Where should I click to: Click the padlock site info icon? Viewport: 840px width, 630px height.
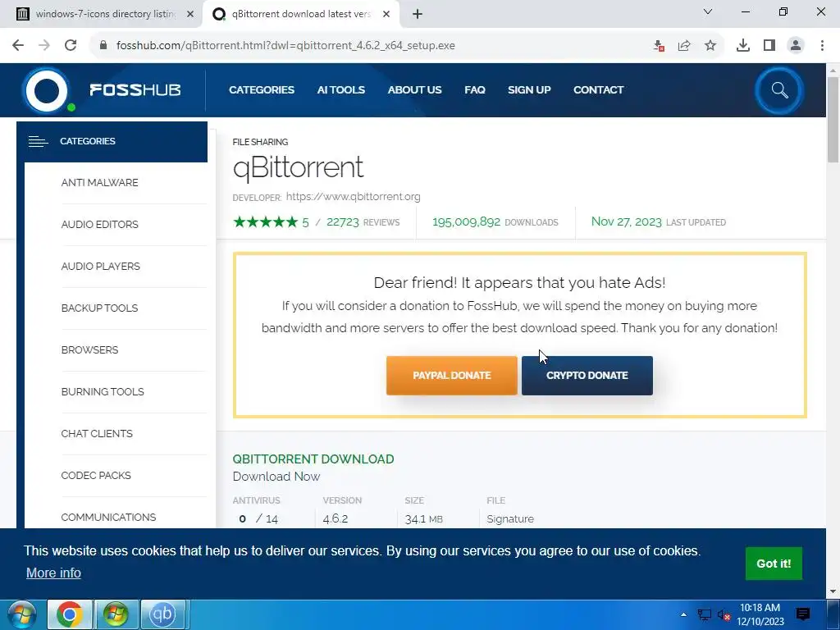[x=103, y=46]
